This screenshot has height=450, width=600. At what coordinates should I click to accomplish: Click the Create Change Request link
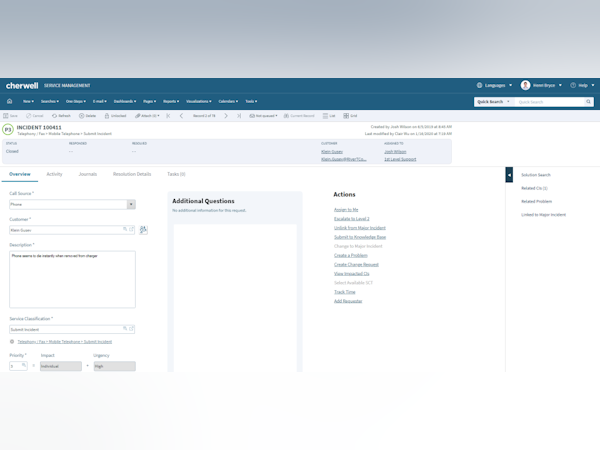point(356,265)
